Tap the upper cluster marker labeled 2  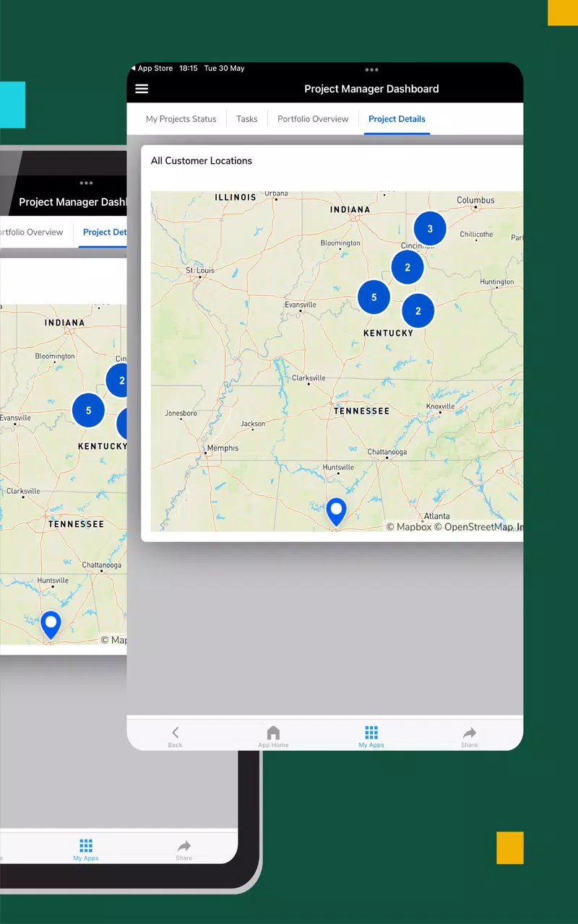(407, 267)
